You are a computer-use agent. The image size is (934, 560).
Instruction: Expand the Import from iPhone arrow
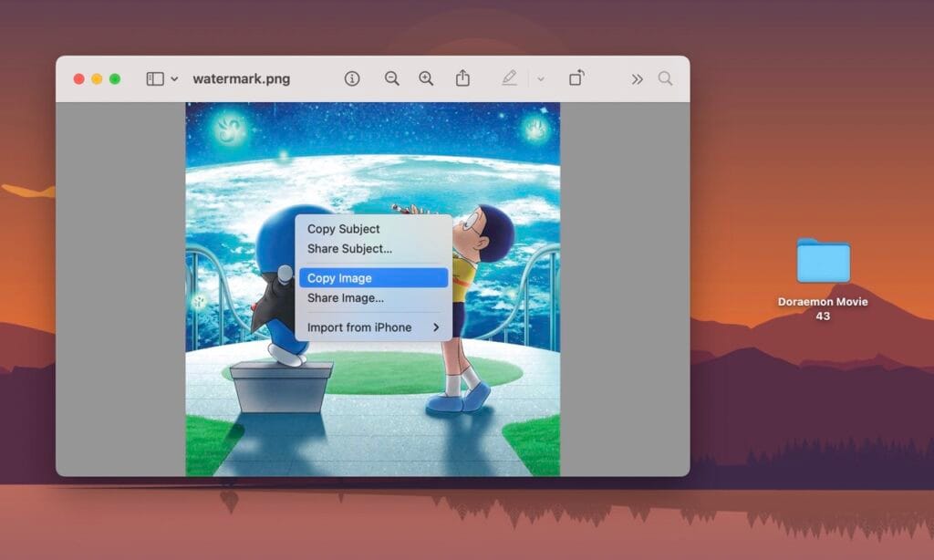pyautogui.click(x=436, y=327)
